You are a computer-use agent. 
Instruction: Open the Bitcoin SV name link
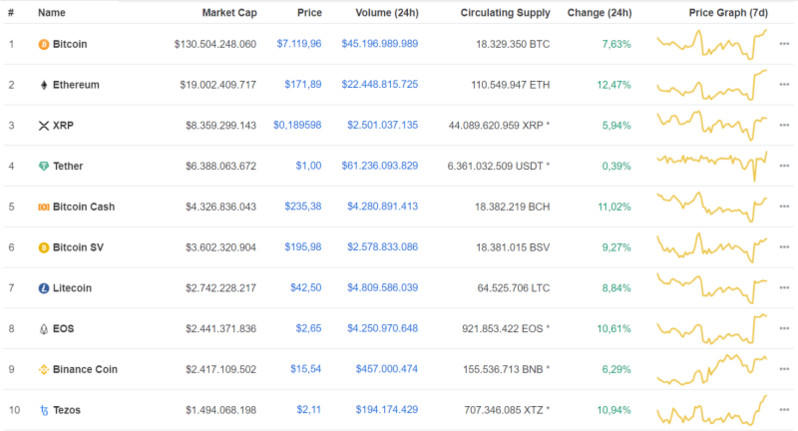pyautogui.click(x=80, y=247)
